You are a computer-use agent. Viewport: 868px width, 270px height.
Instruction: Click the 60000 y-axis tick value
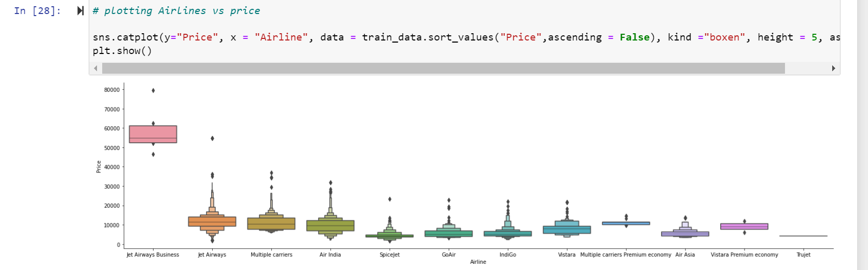tap(112, 129)
